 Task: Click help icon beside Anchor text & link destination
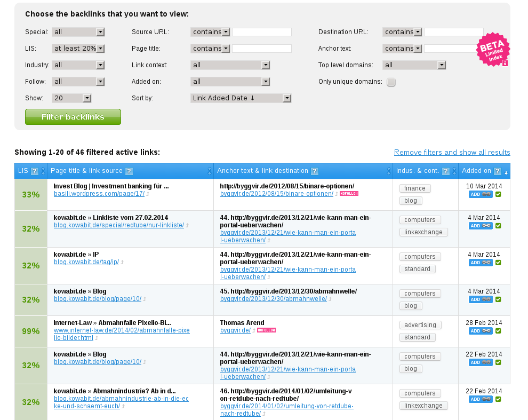tap(315, 171)
